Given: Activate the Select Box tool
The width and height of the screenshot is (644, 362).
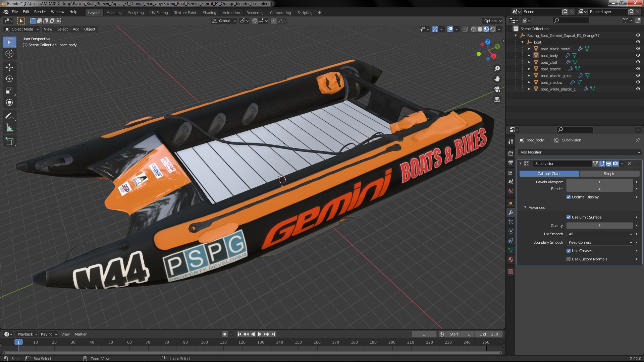Looking at the screenshot, I should click(x=9, y=42).
